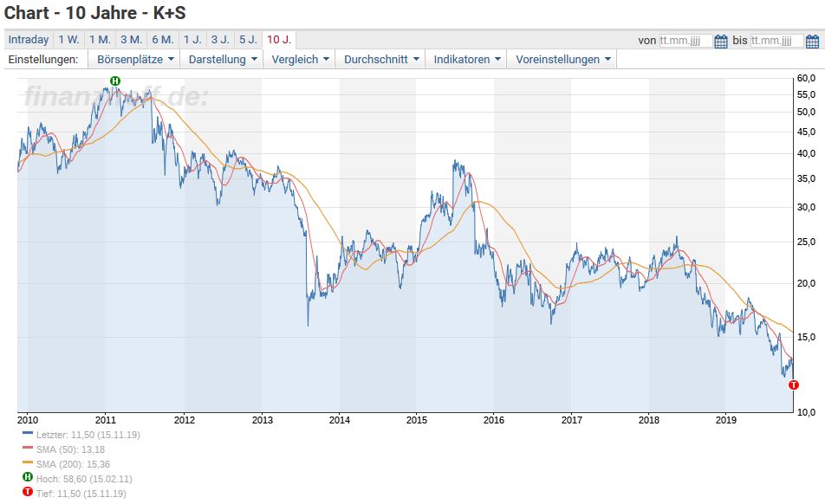The image size is (825, 504).
Task: Click the 'SMA (50): 13,18' legend text
Action: click(x=70, y=449)
